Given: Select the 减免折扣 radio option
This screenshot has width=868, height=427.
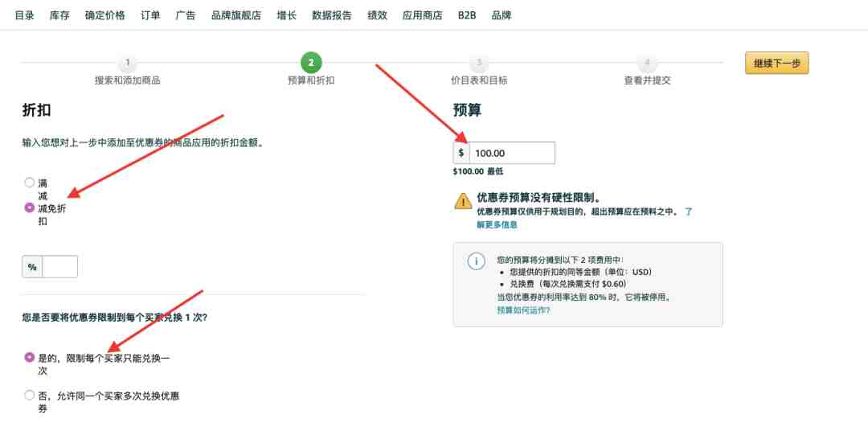Looking at the screenshot, I should [30, 207].
